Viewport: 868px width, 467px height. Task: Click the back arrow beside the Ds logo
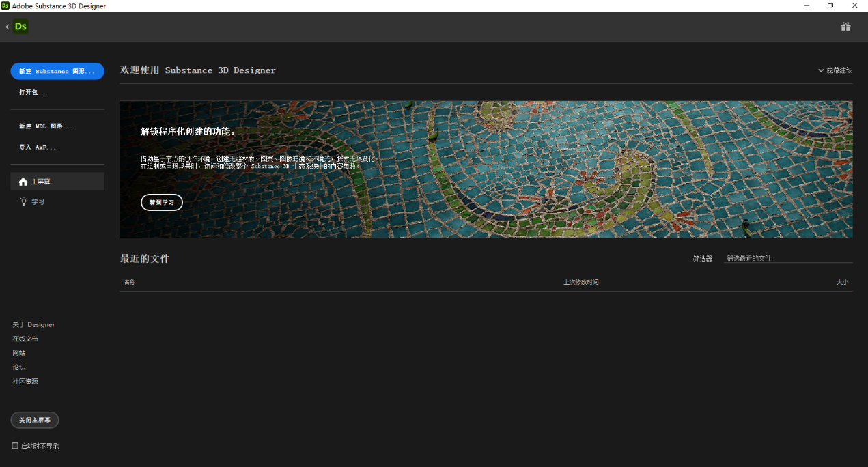[8, 27]
